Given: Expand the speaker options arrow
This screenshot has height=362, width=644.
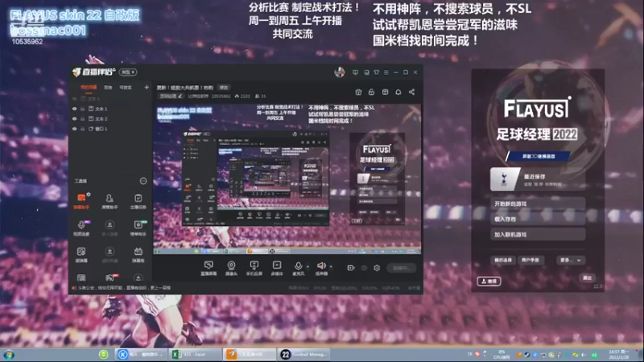Looking at the screenshot, I should tap(331, 266).
